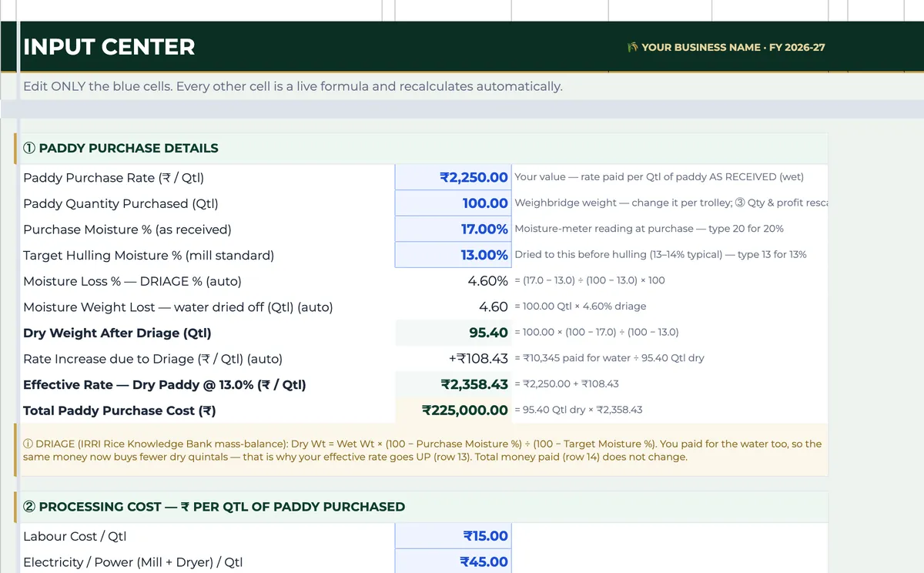Screen dimensions: 924x573
Task: Select the Paddy Quantity Purchased value 100.00
Action: (x=453, y=203)
